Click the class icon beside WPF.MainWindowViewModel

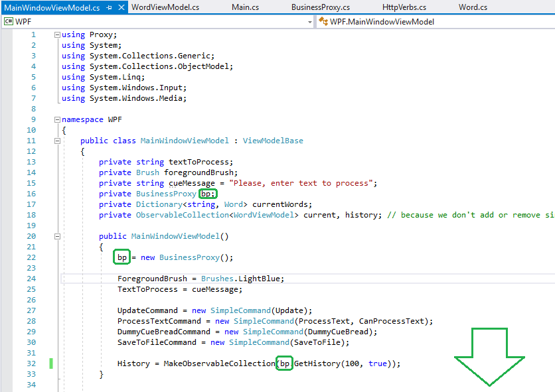point(323,22)
